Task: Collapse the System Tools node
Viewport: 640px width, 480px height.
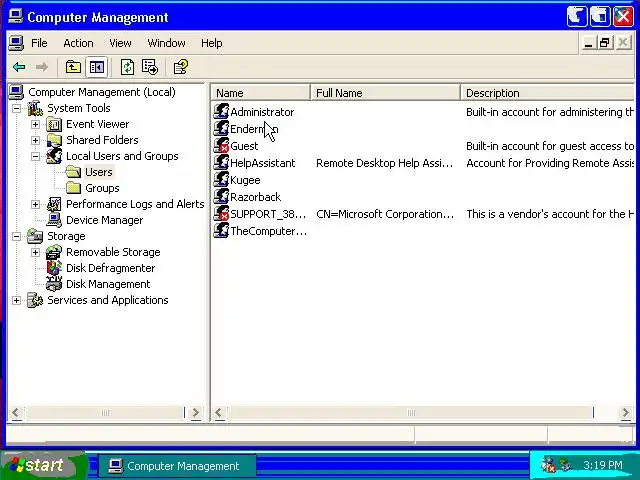Action: click(16, 108)
